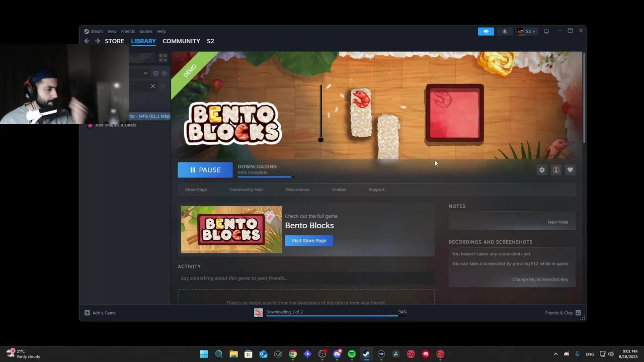Open OBS Studio from the taskbar
Viewport: 644px width, 362px height.
(x=323, y=354)
